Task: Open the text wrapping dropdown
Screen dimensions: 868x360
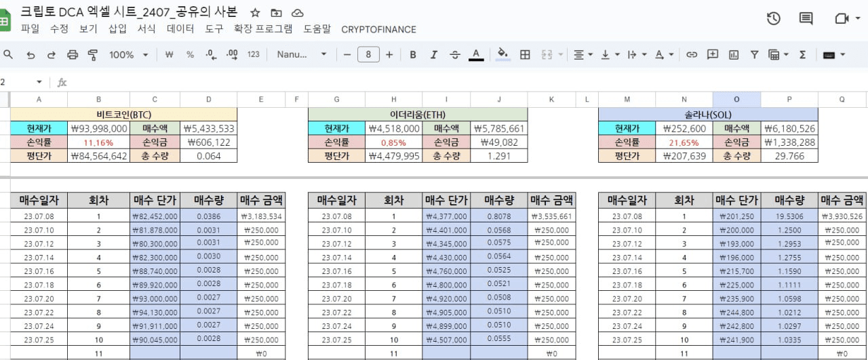Action: click(x=637, y=55)
